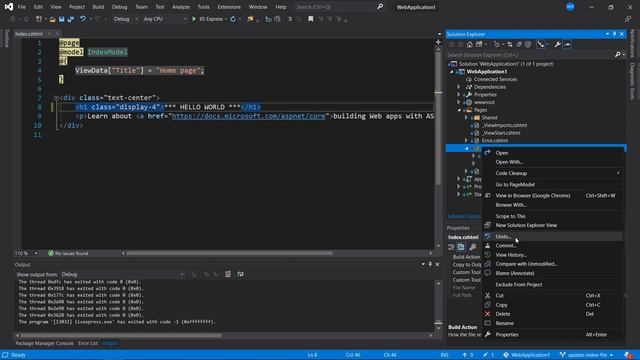Select Compare with Unmodified... in context menu

click(553, 264)
